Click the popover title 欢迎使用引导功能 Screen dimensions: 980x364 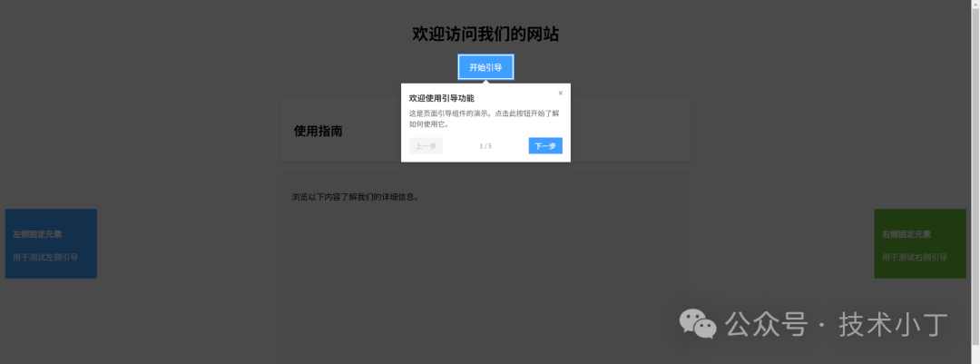coord(442,98)
